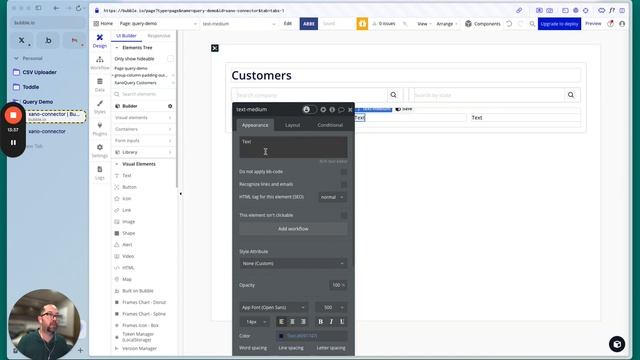This screenshot has width=640, height=360.
Task: Toggle the Save switch above the selected cell
Action: coord(398,109)
